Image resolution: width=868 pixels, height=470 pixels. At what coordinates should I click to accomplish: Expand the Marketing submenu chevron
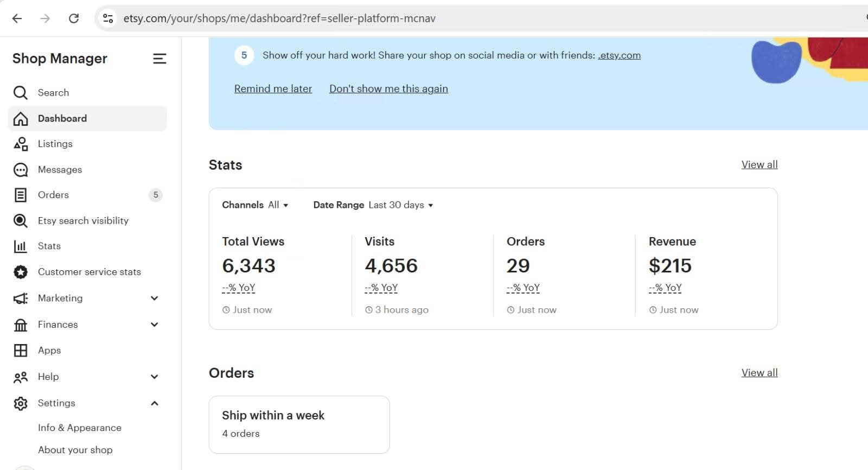coord(155,298)
